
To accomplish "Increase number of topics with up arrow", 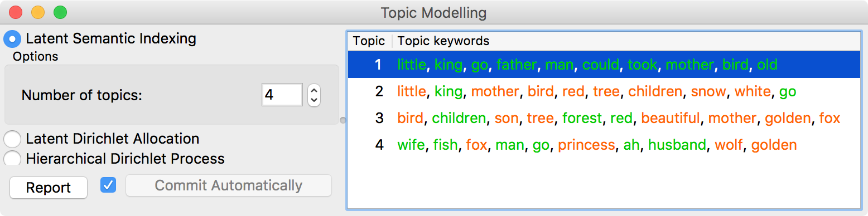I will [314, 90].
